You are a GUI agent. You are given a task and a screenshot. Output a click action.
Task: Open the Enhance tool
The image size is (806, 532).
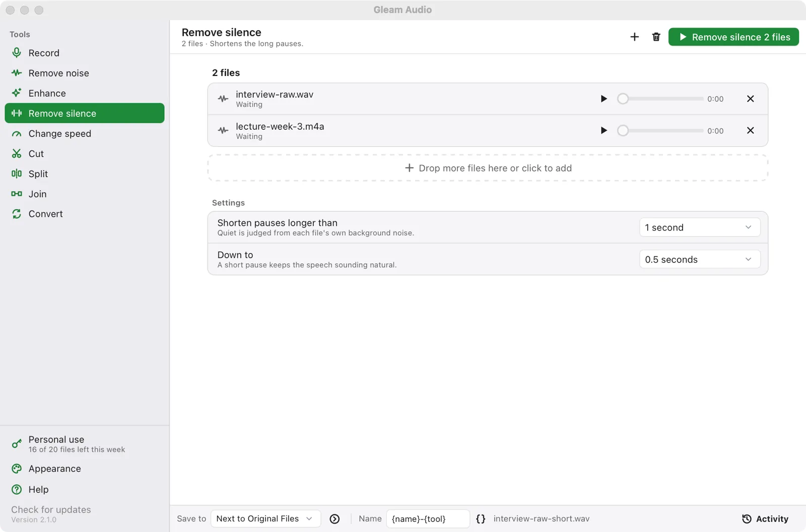point(84,93)
